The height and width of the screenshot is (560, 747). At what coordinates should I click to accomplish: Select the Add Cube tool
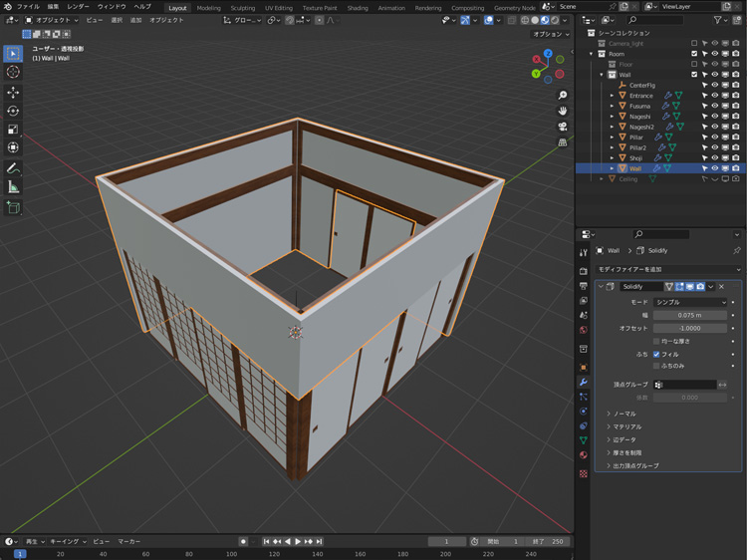[13, 207]
